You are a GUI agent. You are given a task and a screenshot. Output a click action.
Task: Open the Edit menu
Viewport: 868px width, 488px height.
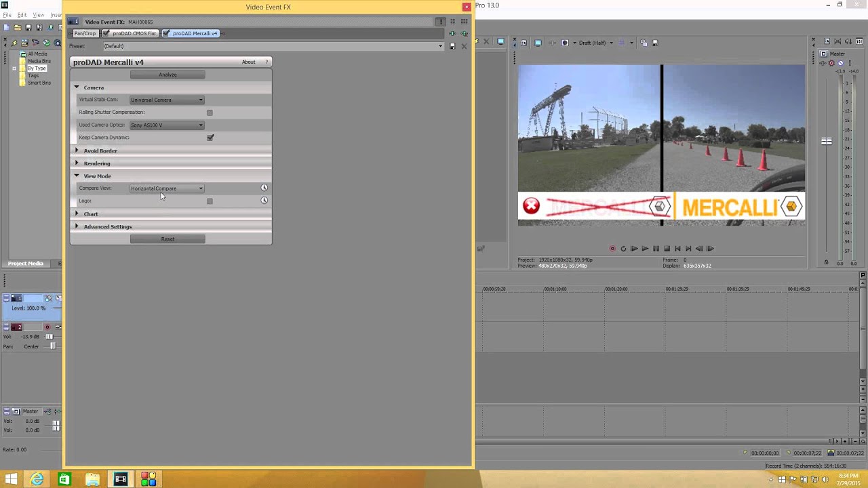(x=22, y=15)
